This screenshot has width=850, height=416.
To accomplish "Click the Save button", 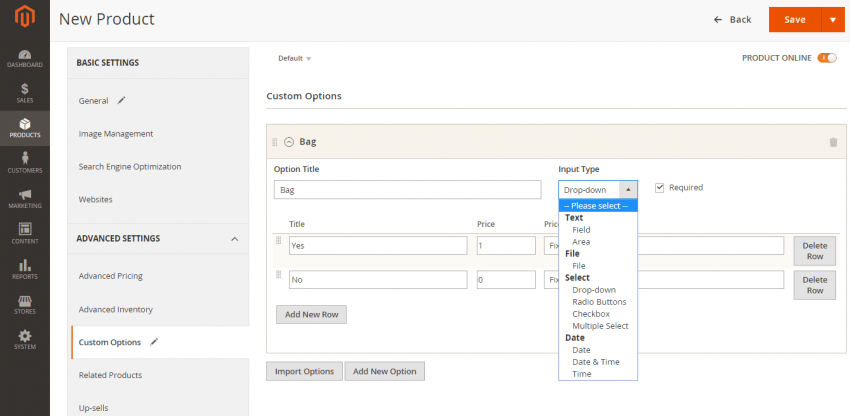I will 795,20.
